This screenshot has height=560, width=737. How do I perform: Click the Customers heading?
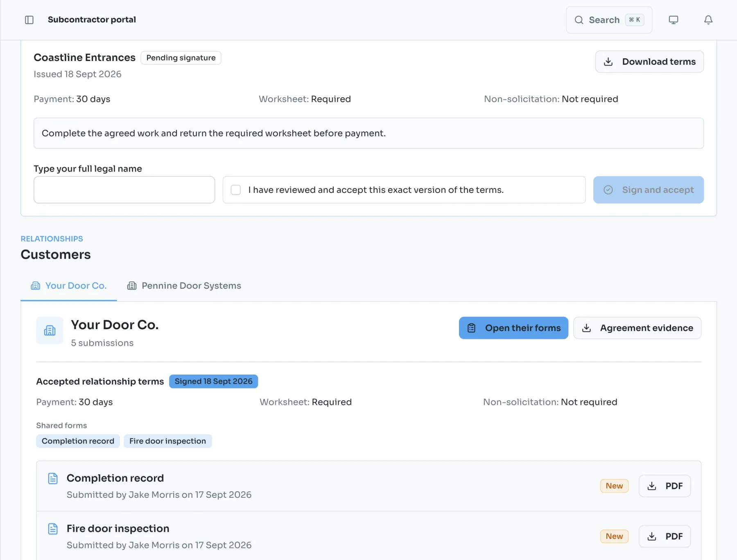click(56, 254)
